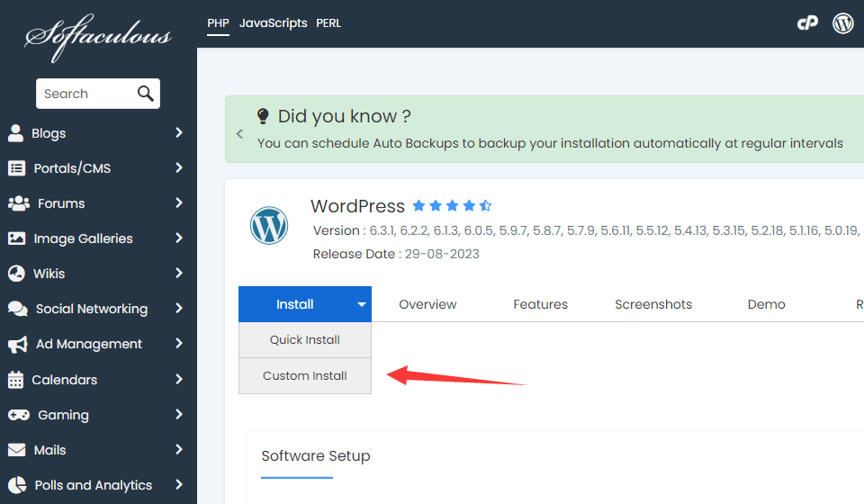Click the search magnifier icon

tap(146, 94)
